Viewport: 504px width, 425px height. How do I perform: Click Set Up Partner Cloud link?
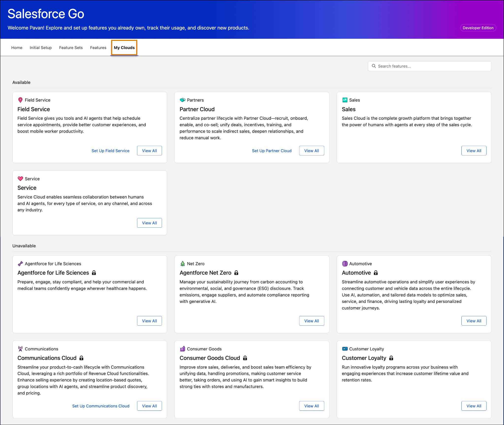point(272,151)
